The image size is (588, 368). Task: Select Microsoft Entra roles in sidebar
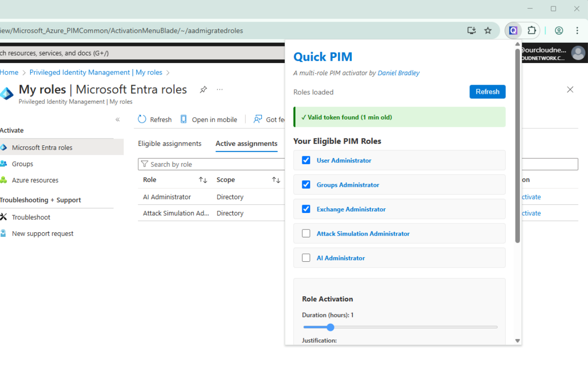[x=62, y=148]
